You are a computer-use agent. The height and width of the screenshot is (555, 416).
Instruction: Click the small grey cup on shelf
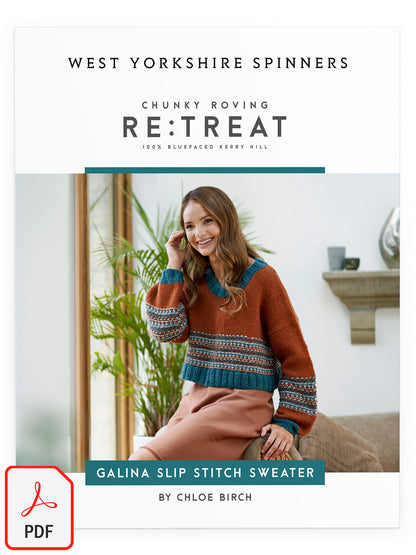336,258
